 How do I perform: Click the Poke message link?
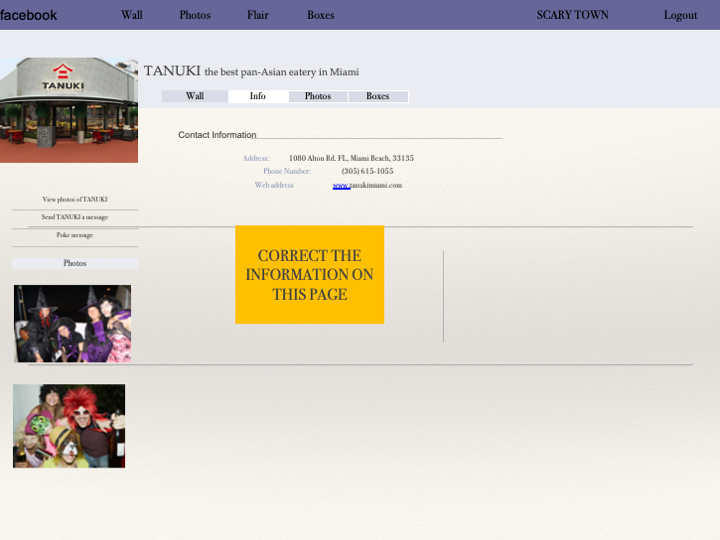tap(75, 235)
